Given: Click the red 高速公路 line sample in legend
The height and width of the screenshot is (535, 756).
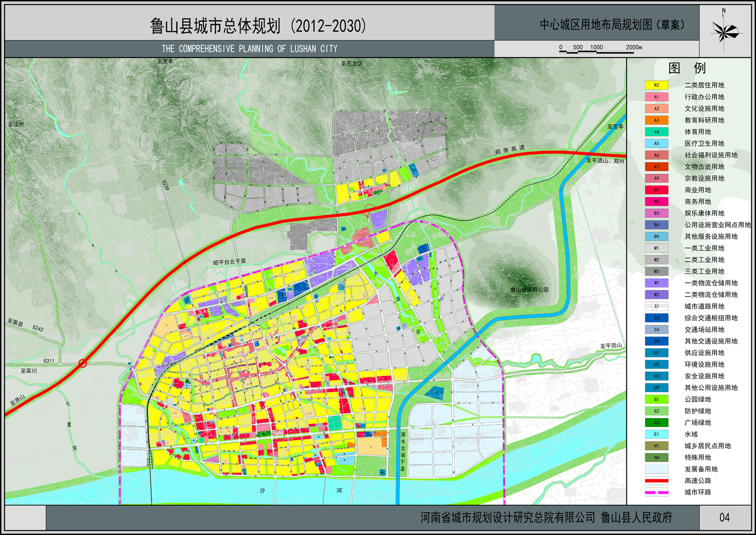Looking at the screenshot, I should 656,481.
